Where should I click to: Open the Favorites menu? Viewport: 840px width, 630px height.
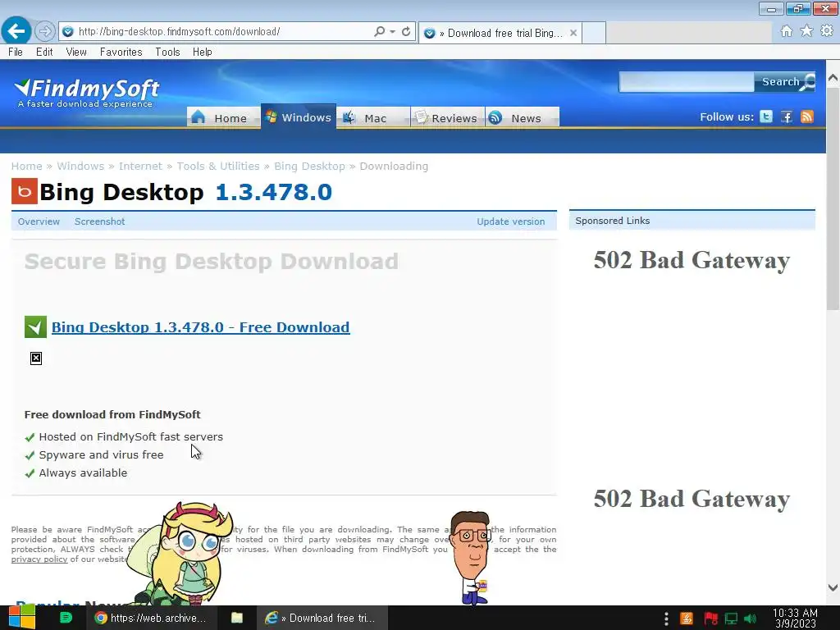tap(121, 52)
